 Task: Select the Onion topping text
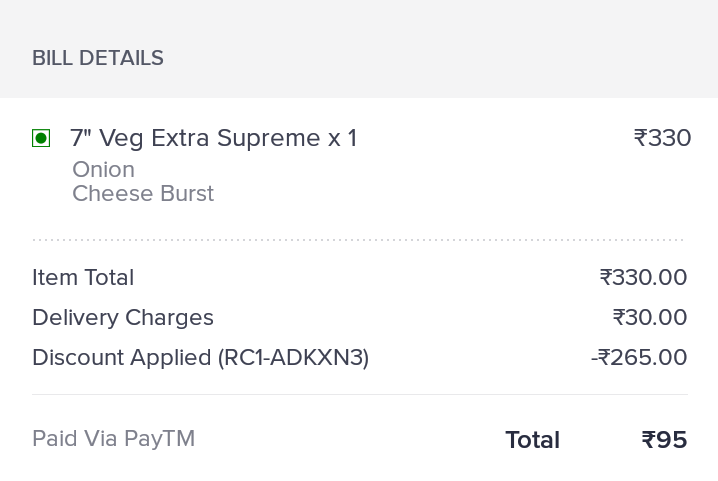click(x=103, y=169)
